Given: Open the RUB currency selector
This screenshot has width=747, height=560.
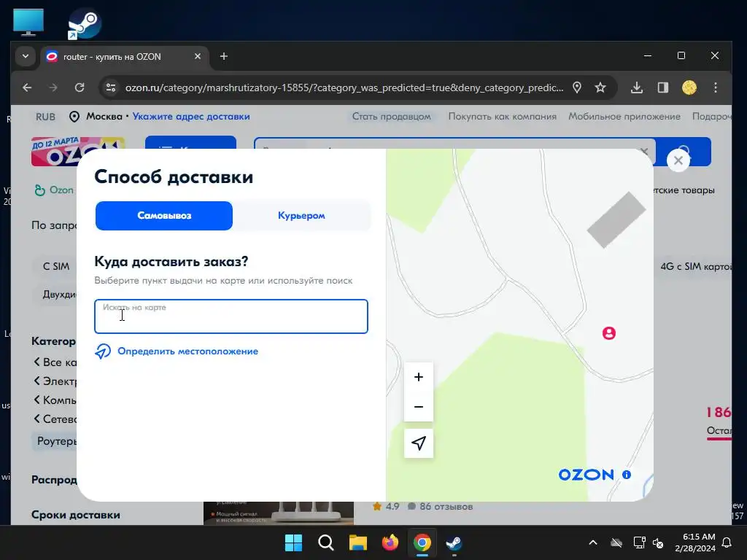Looking at the screenshot, I should click(x=45, y=117).
